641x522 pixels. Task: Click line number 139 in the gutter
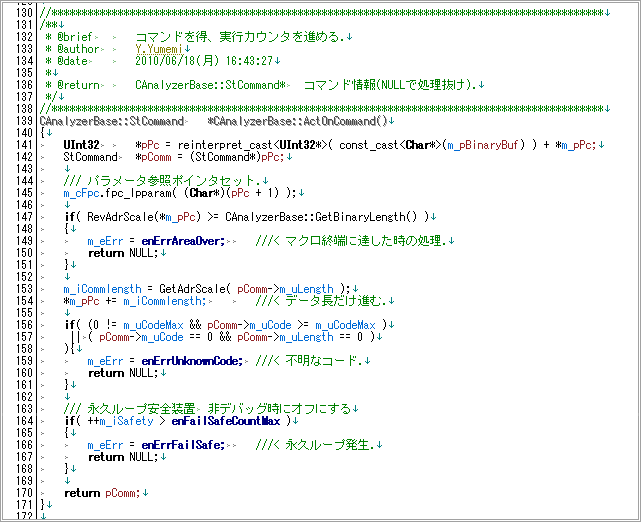coord(25,121)
